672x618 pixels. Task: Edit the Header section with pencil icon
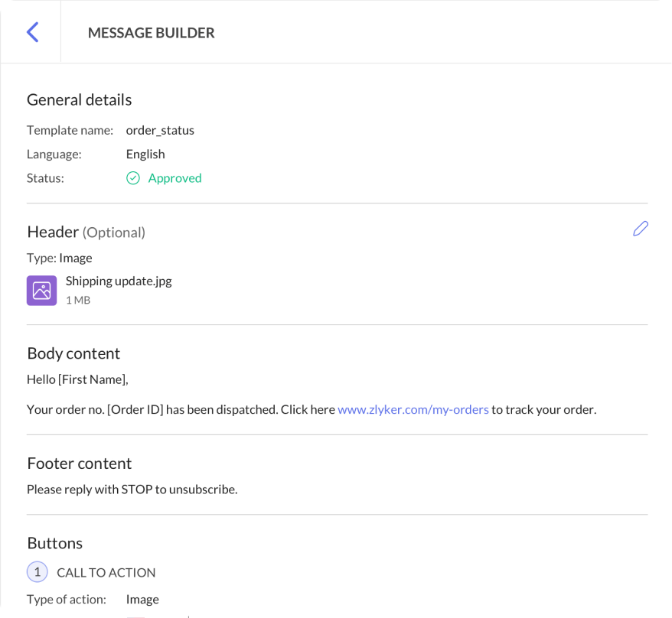pyautogui.click(x=641, y=229)
